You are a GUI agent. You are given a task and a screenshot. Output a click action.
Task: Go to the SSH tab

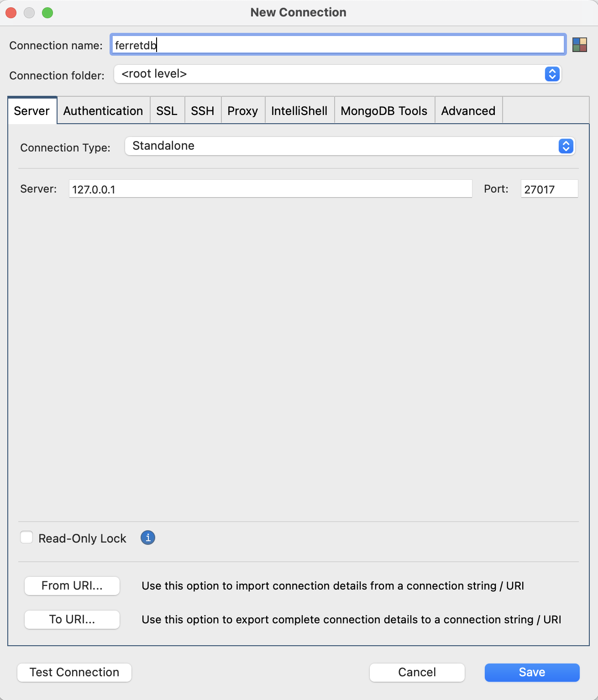pyautogui.click(x=202, y=111)
